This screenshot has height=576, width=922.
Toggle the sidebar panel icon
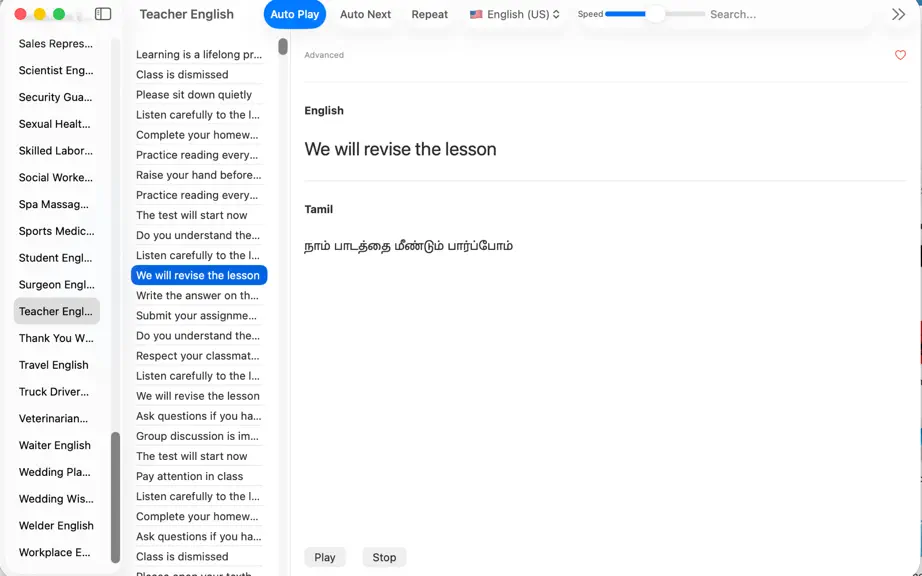[x=103, y=14]
